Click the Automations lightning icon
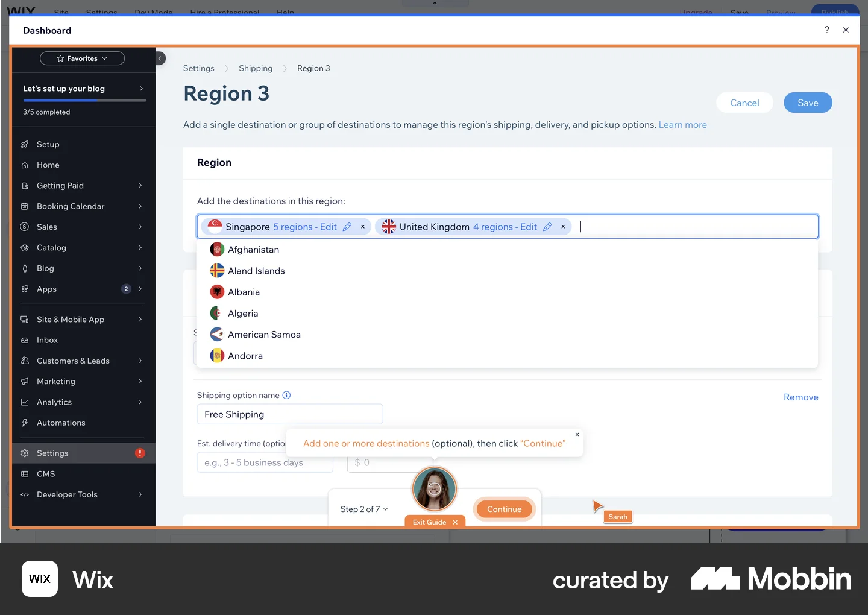This screenshot has width=868, height=615. coord(25,423)
